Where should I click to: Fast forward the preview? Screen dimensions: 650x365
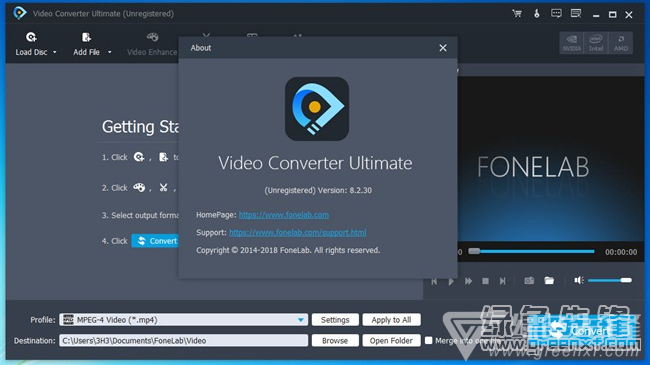(468, 281)
